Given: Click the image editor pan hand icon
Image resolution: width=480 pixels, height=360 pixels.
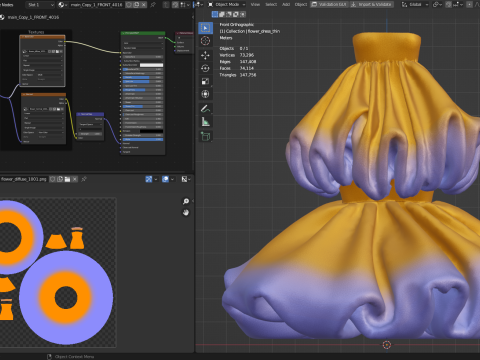Looking at the screenshot, I should coord(186,213).
